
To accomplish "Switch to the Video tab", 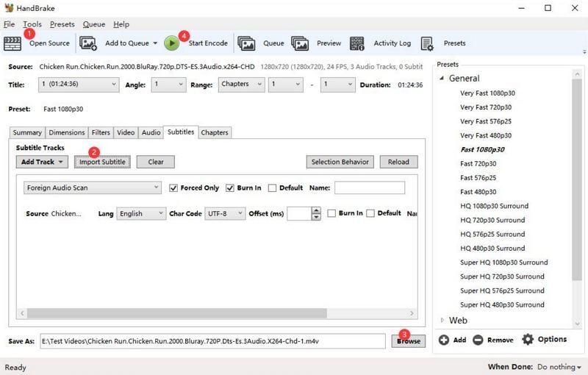I will coord(126,132).
